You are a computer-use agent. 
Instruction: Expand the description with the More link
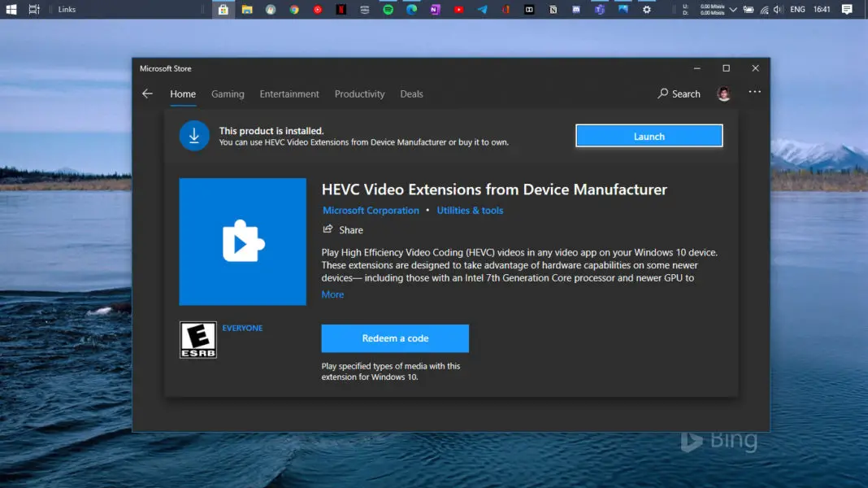[332, 294]
